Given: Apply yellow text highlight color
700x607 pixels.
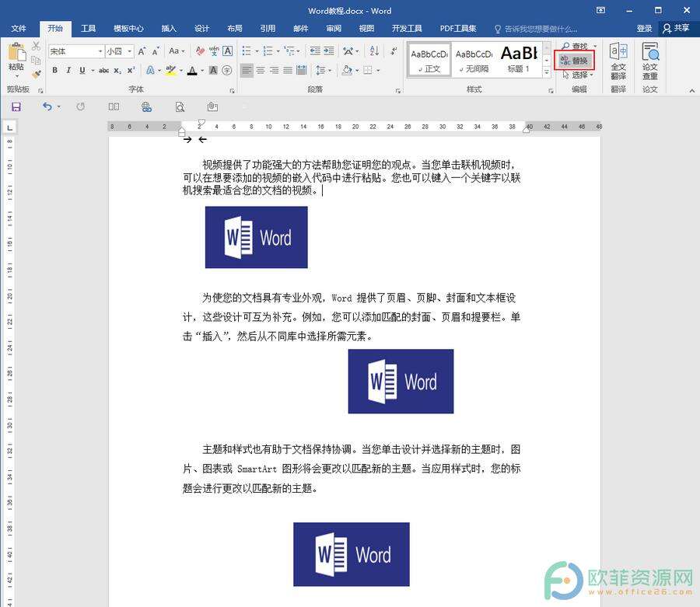Looking at the screenshot, I should point(170,71).
